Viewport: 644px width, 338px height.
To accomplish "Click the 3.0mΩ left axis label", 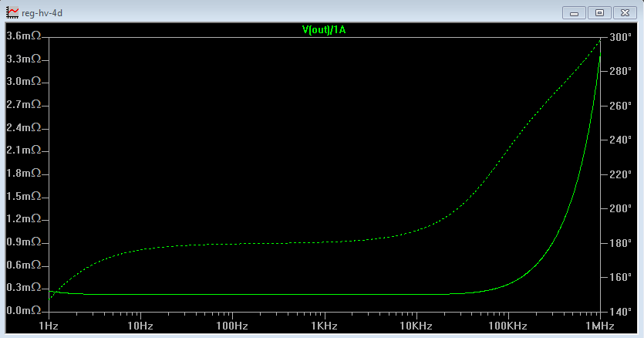I will [x=24, y=82].
